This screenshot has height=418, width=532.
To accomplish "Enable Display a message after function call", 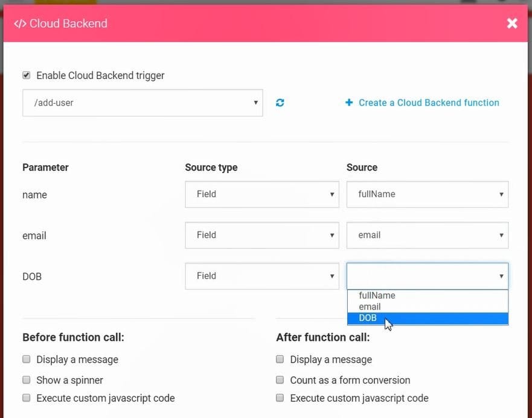I will [280, 359].
